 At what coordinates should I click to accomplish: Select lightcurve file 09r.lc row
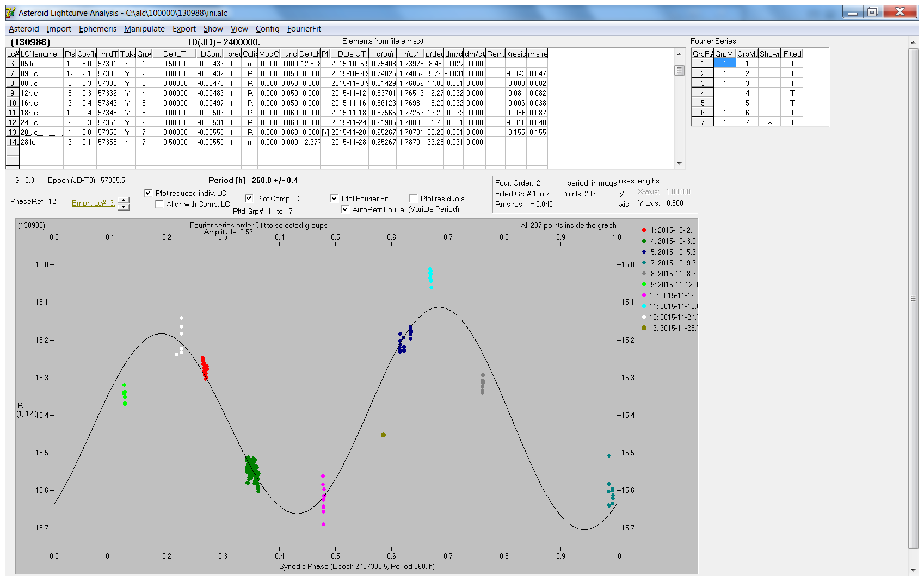tap(276, 73)
